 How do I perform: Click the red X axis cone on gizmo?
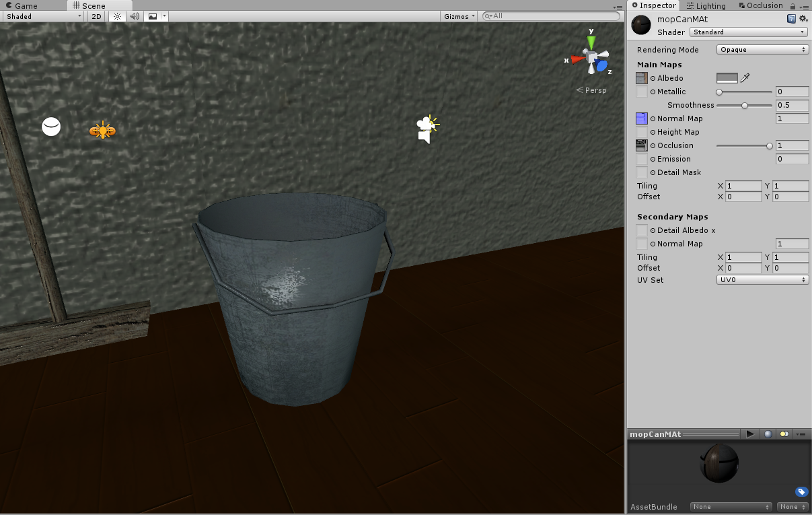(577, 59)
